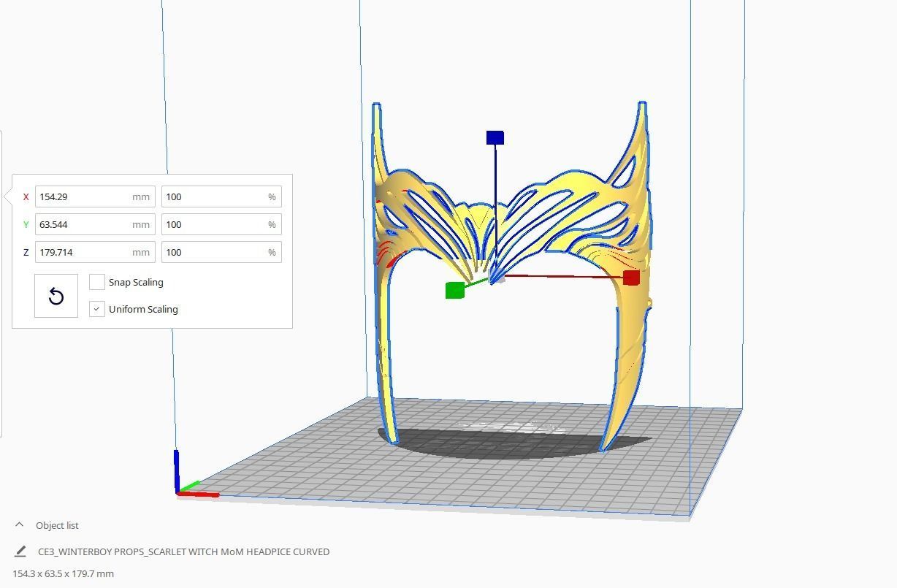Viewport: 897px width, 588px height.
Task: Click the reset scale button
Action: point(56,296)
